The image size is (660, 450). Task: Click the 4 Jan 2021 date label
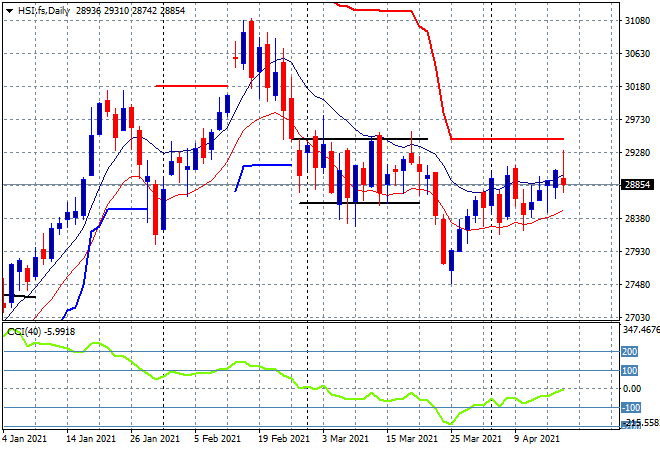click(24, 439)
